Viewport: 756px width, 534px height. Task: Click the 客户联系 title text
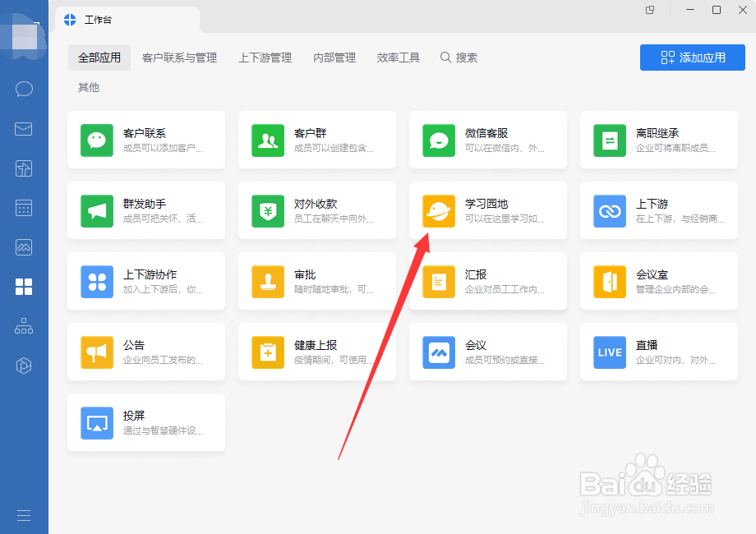(145, 133)
